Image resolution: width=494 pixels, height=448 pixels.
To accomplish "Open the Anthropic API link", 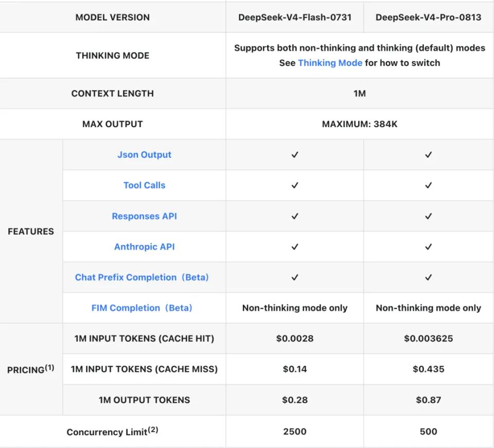I will (x=144, y=246).
